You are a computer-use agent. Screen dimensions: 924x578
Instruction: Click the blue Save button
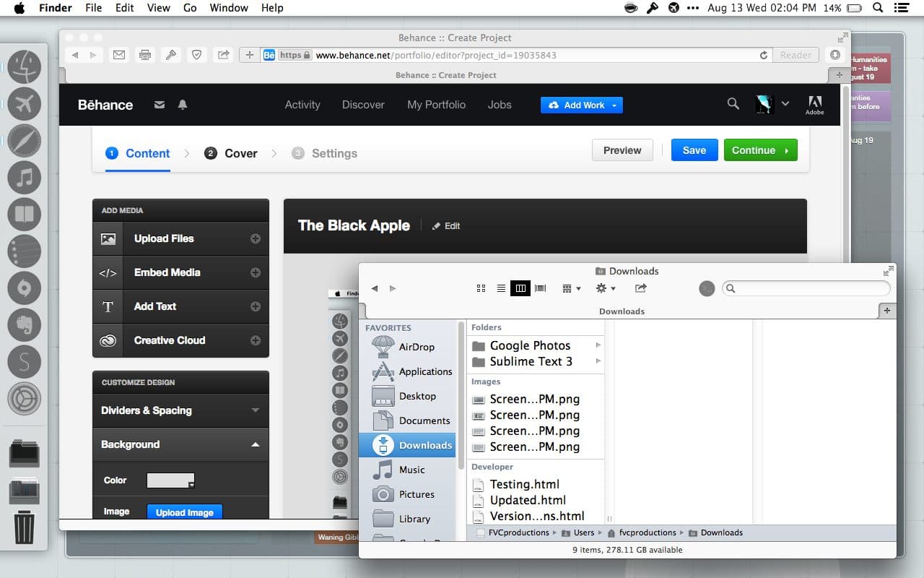694,150
